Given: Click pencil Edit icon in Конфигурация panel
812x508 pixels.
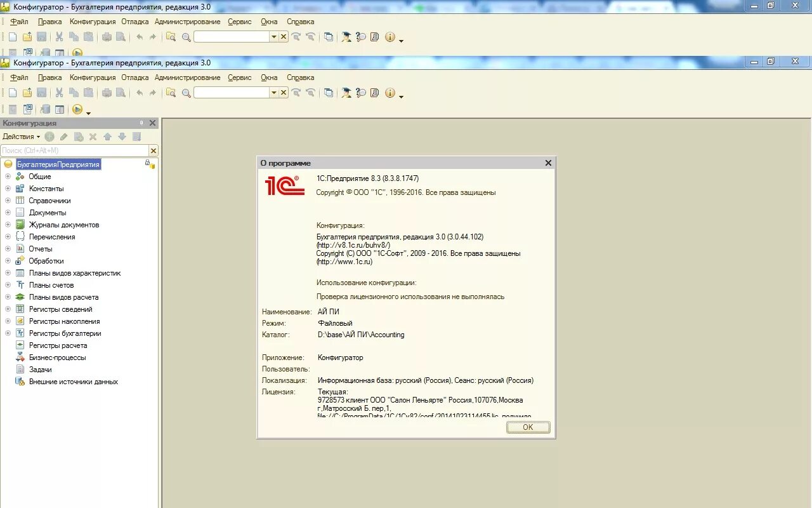Looking at the screenshot, I should 63,137.
